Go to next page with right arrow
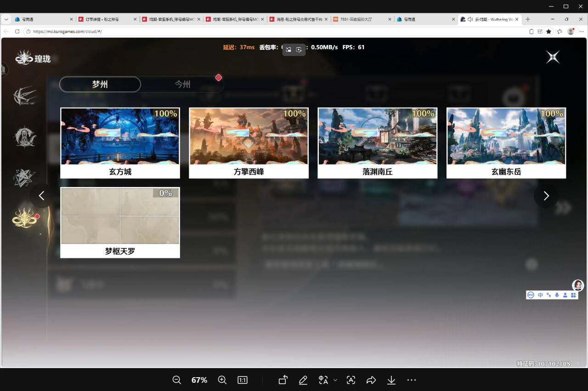The width and height of the screenshot is (588, 391). click(x=546, y=196)
